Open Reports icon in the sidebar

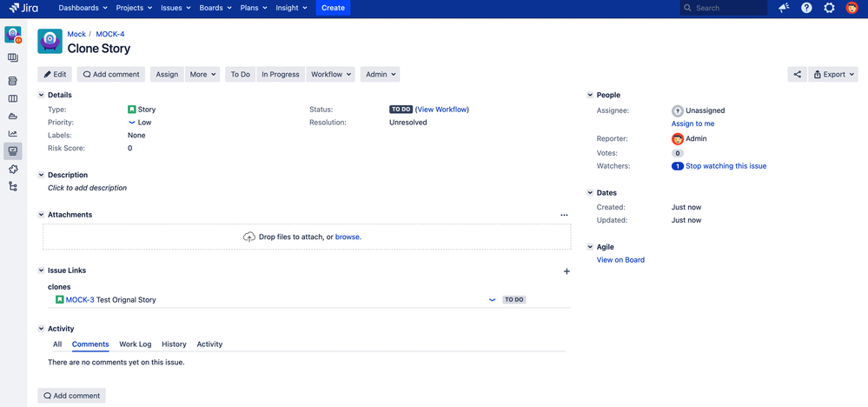pos(13,133)
